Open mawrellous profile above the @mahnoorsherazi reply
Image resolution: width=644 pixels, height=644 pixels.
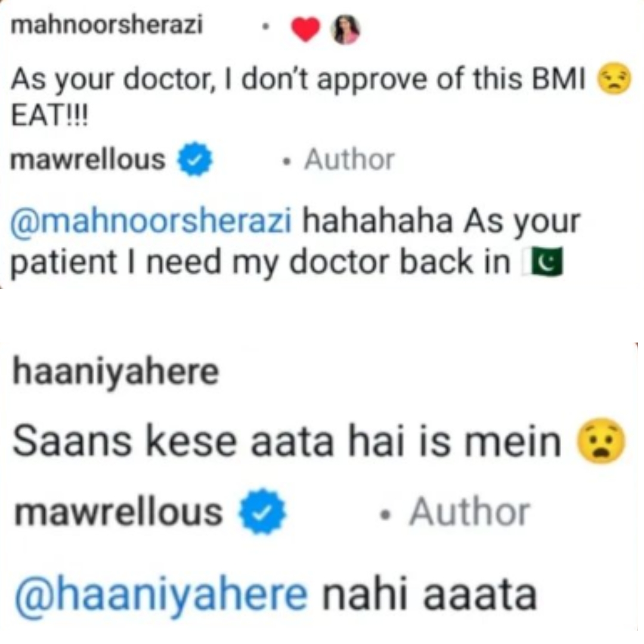(88, 160)
